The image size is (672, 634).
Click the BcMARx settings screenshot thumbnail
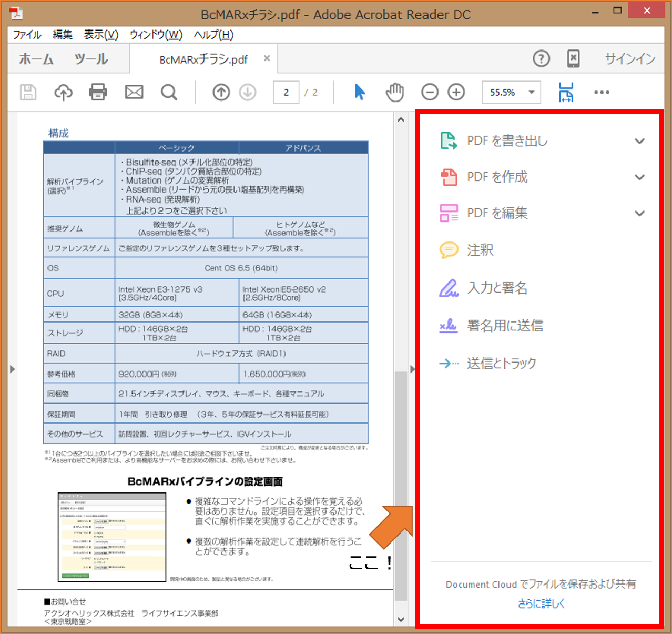[112, 537]
